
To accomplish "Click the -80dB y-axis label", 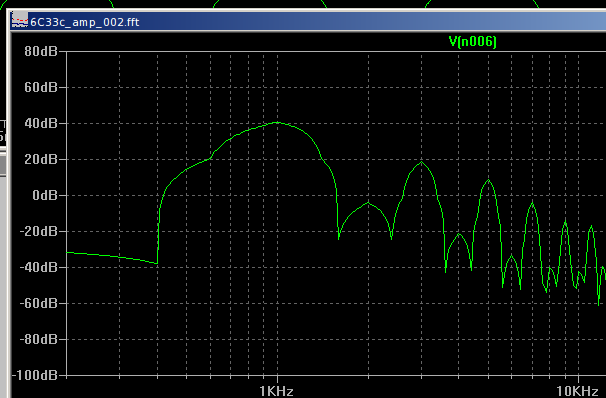I will tap(39, 339).
